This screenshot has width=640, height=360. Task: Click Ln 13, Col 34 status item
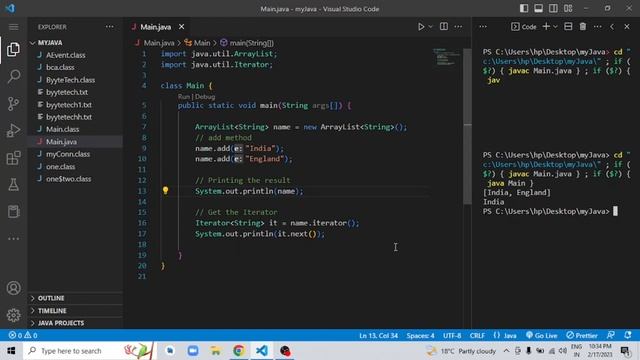tap(378, 336)
